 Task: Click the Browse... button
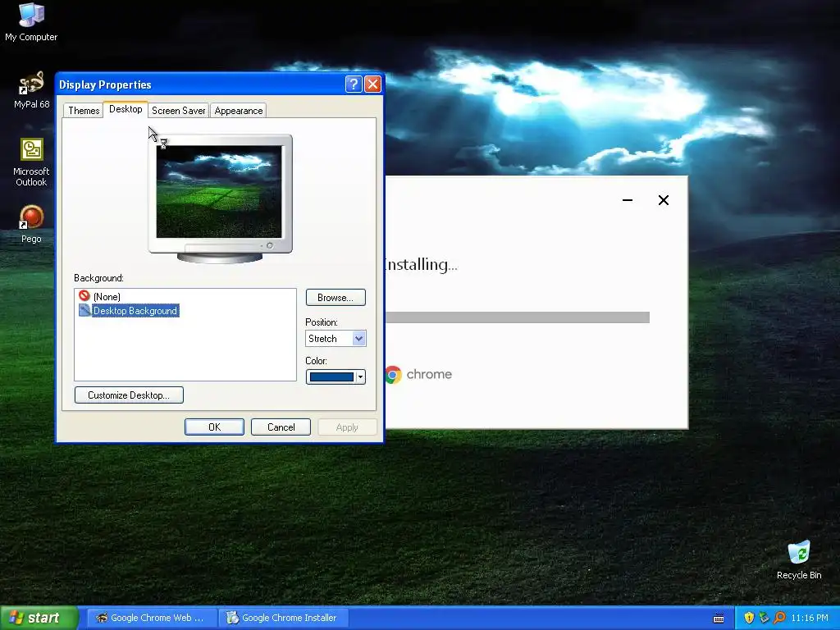point(336,297)
